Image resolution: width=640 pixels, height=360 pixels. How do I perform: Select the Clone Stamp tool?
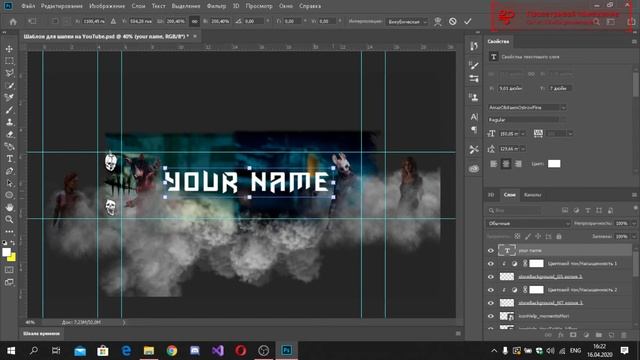tap(9, 122)
